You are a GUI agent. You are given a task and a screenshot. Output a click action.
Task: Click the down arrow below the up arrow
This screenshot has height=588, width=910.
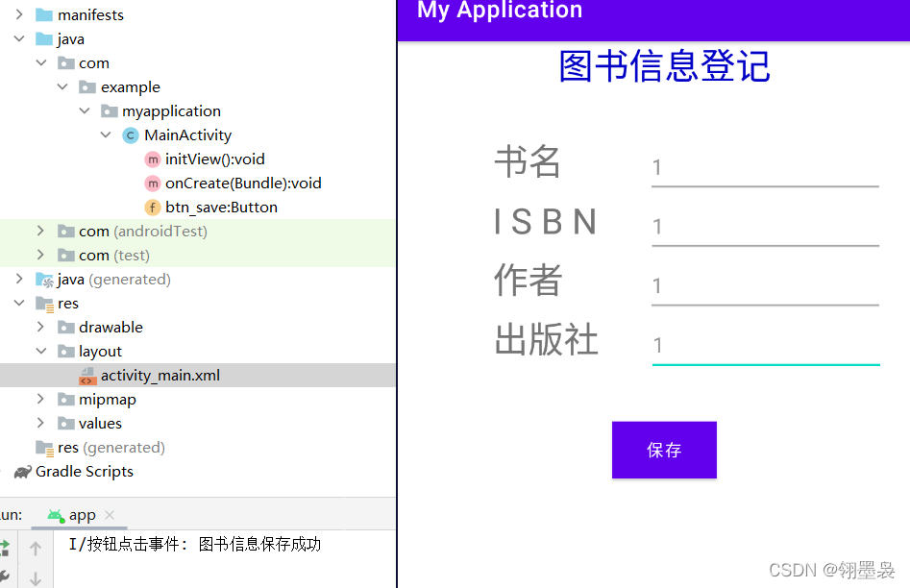click(35, 576)
